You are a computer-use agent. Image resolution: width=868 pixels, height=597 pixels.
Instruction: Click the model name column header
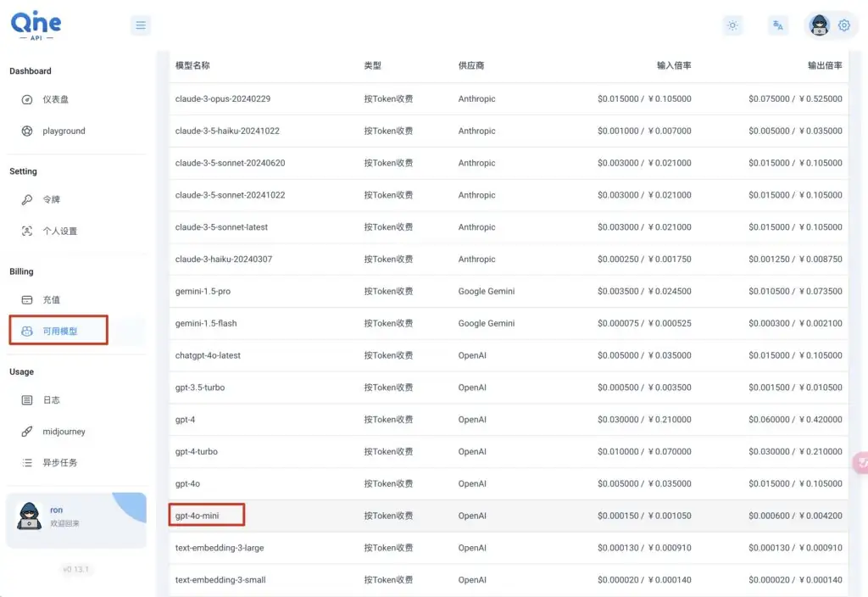[x=192, y=65]
